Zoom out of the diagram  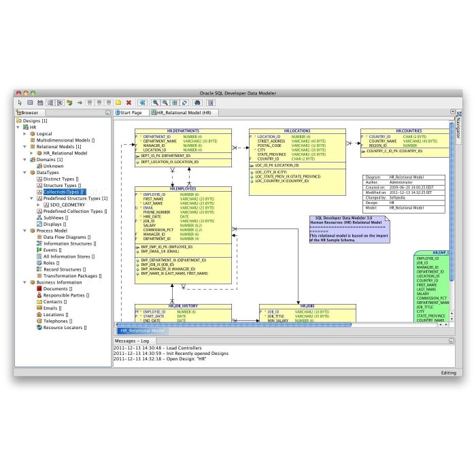click(165, 103)
